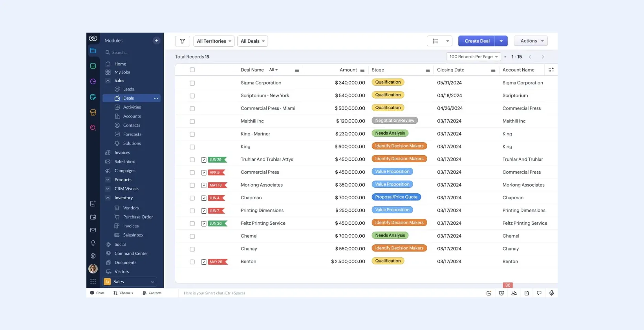Viewport: 644px width, 330px height.
Task: Click the Create Deal button
Action: click(477, 41)
